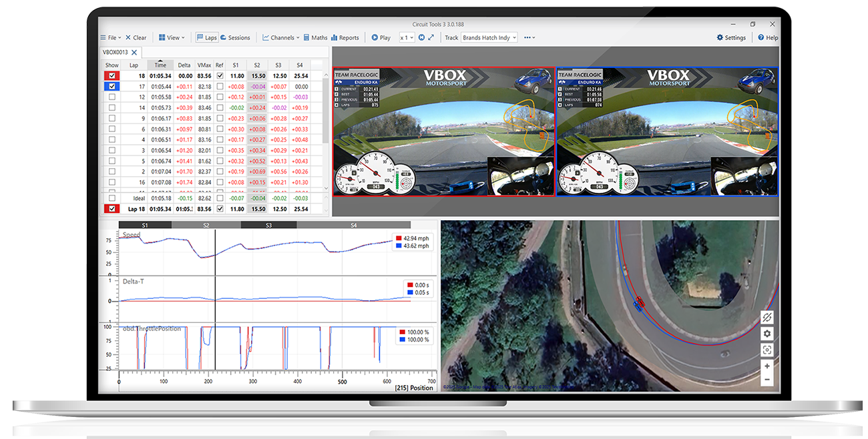Click the Ideal lap time 01:05.18

(160, 198)
